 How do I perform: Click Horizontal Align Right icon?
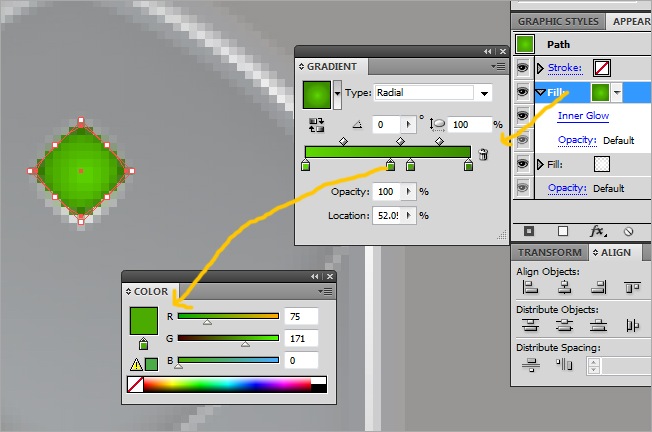(599, 287)
